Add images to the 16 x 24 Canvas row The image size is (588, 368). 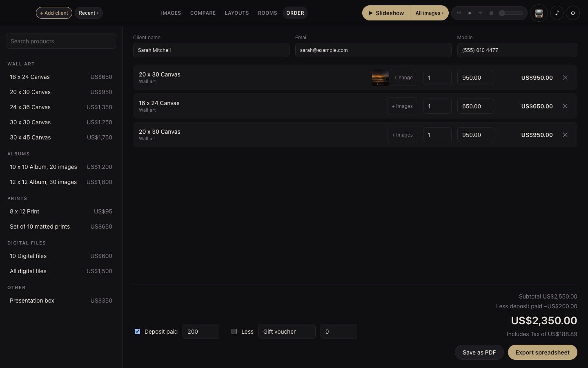point(402,106)
